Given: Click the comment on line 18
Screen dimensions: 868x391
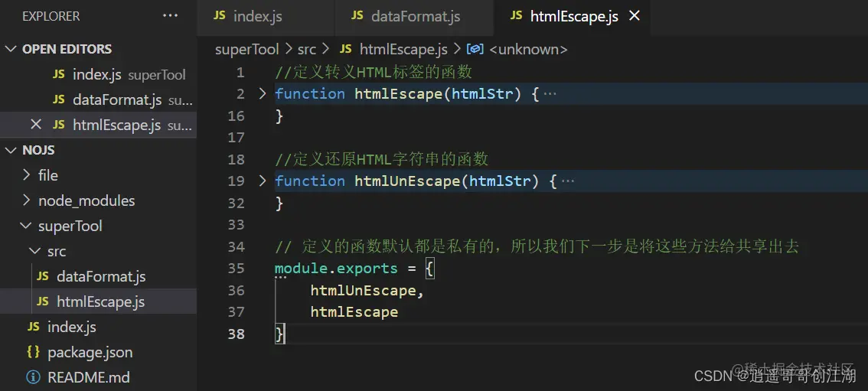Looking at the screenshot, I should click(382, 159).
